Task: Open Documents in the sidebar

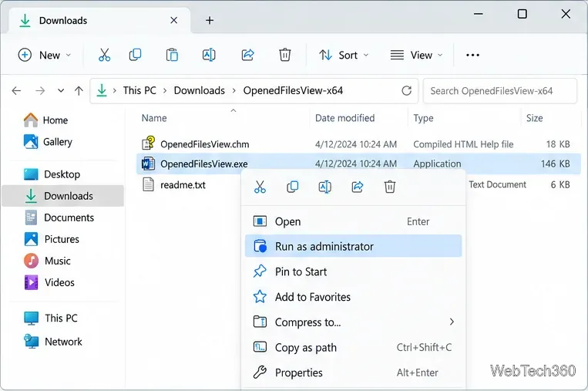Action: click(x=59, y=217)
